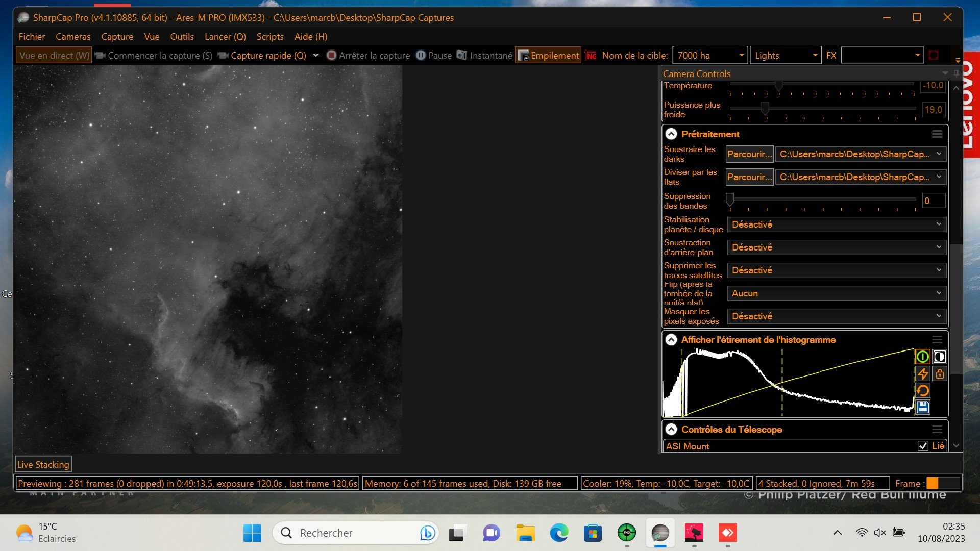Screen dimensions: 980x551
Task: Open the chat app in taskbar
Action: pos(492,533)
